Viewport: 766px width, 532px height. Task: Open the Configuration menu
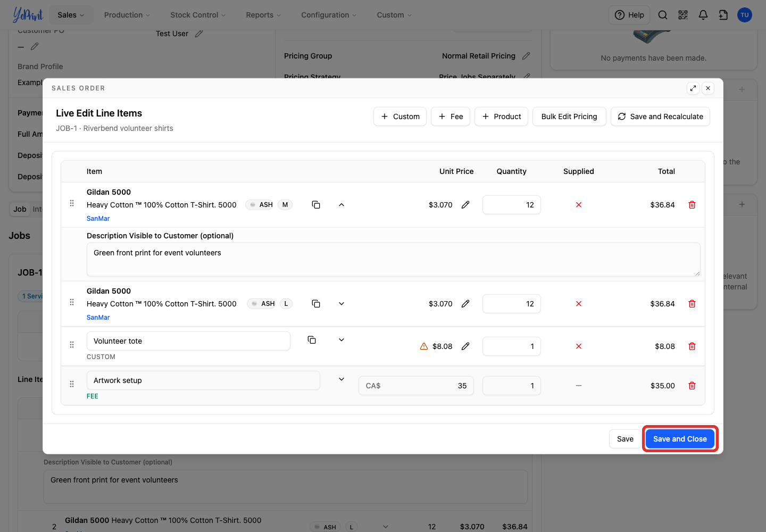pyautogui.click(x=329, y=15)
